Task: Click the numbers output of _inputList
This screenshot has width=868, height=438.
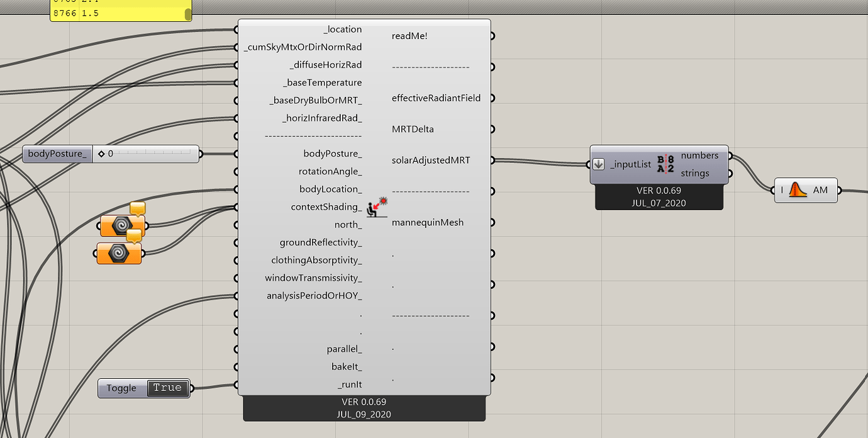Action: 730,155
